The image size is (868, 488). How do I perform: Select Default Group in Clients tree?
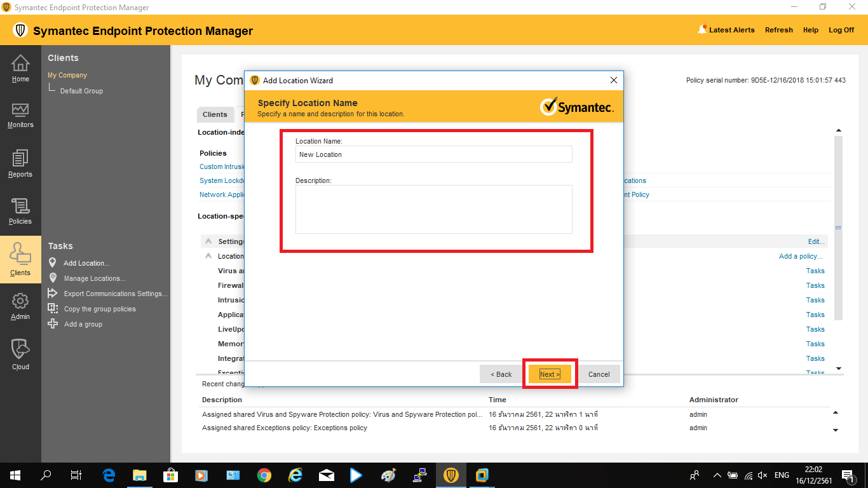[x=81, y=91]
